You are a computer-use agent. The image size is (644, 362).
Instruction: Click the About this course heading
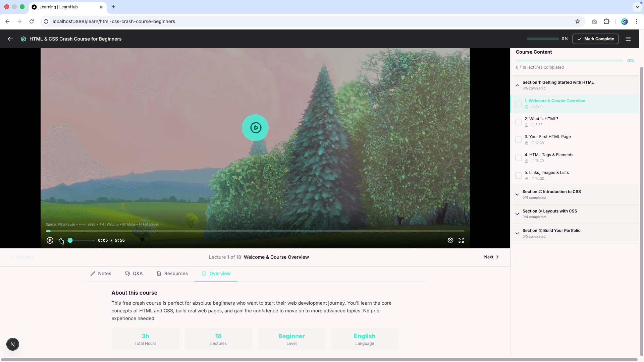point(134,293)
